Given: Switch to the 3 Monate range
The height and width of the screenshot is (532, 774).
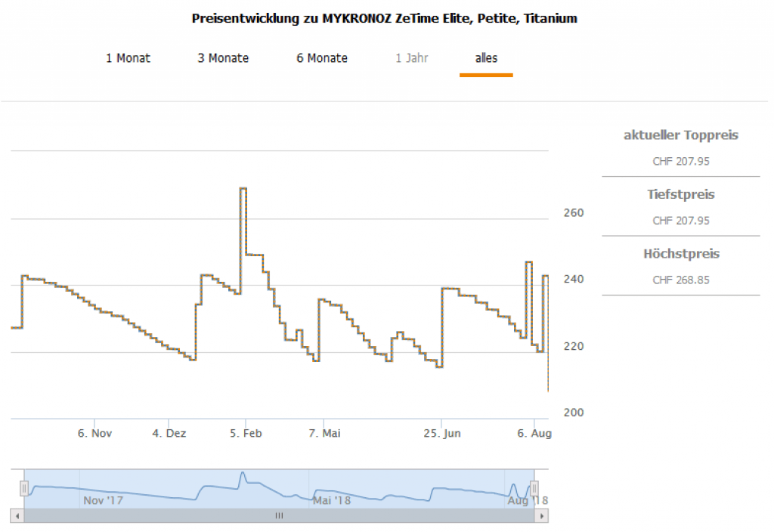Looking at the screenshot, I should point(223,58).
